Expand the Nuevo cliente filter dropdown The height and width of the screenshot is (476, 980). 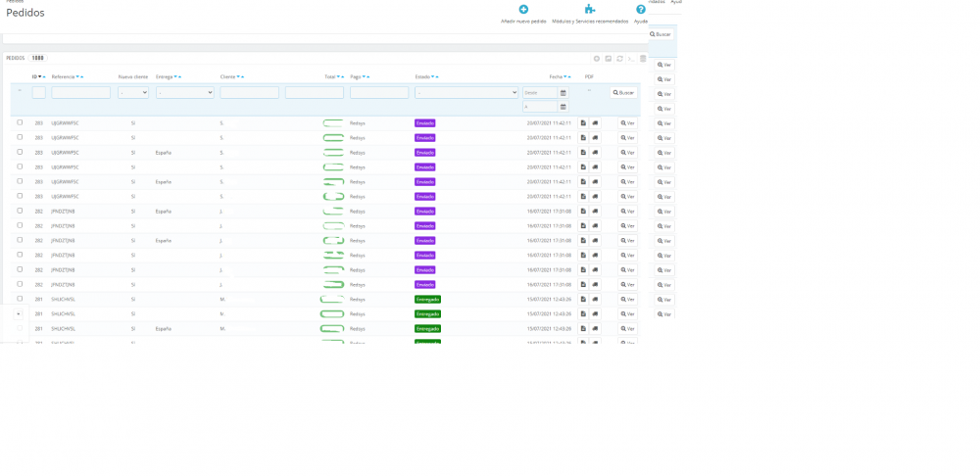(x=133, y=93)
